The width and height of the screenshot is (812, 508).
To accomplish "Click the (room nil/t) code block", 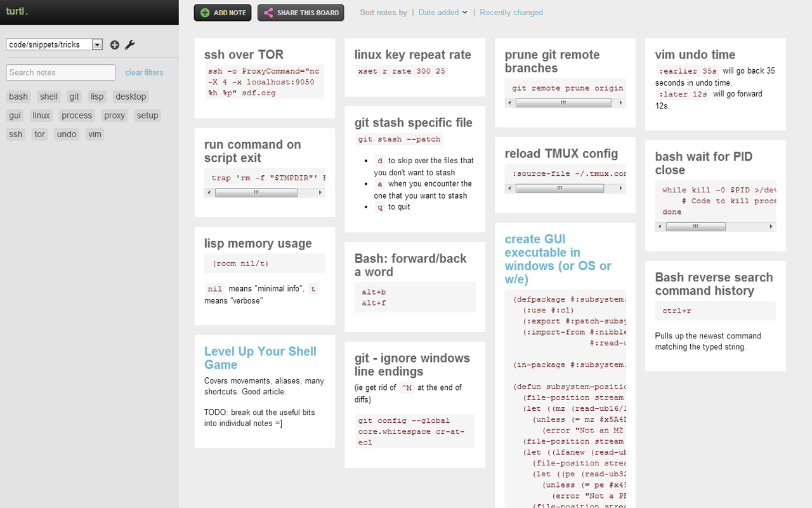I will point(265,264).
